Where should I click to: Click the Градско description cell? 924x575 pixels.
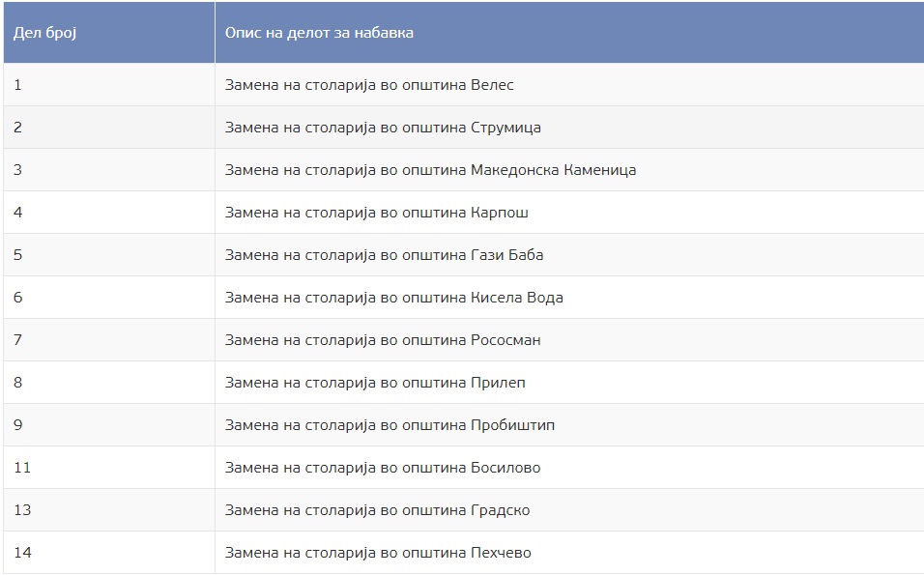click(377, 510)
